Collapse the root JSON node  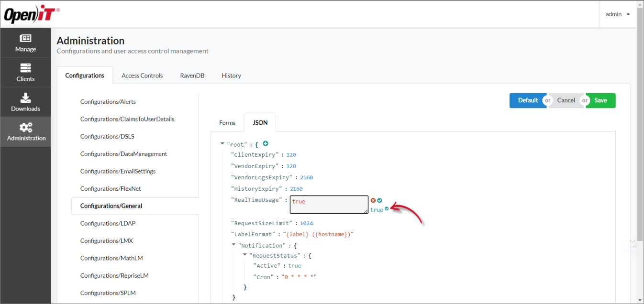point(222,143)
